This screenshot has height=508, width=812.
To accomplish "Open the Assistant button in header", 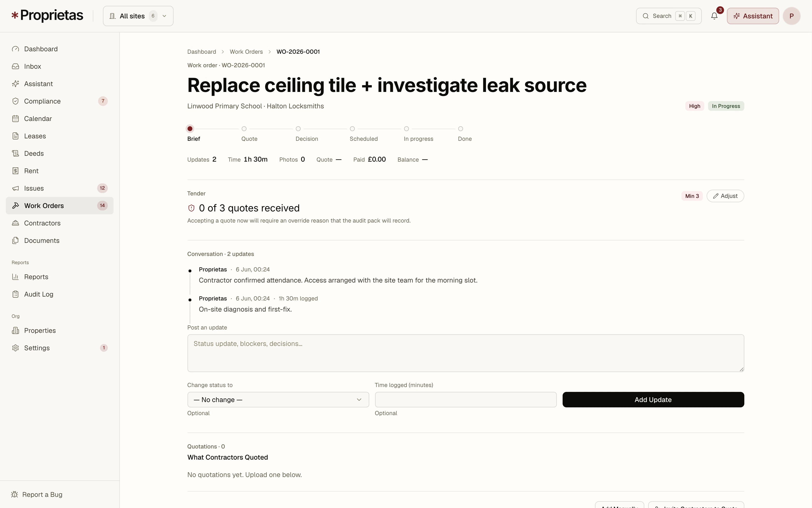I will [753, 16].
